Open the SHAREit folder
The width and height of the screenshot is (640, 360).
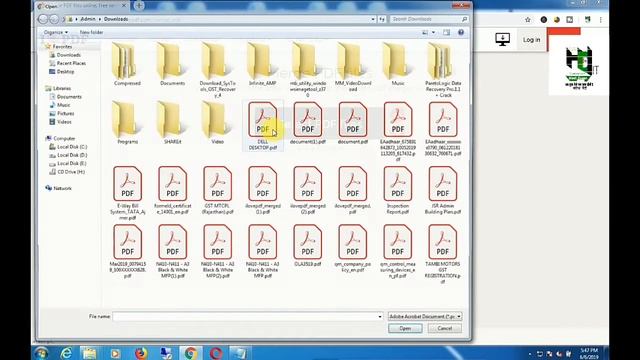pyautogui.click(x=172, y=123)
